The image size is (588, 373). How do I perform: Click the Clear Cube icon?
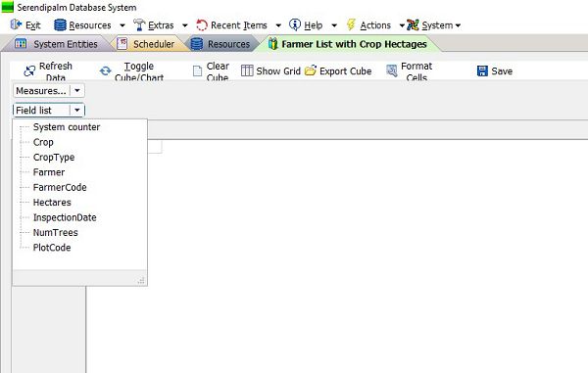pyautogui.click(x=197, y=70)
